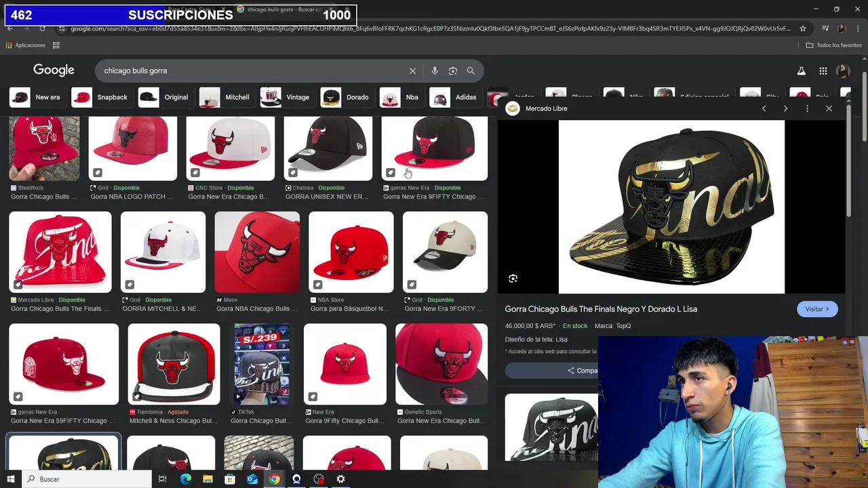This screenshot has height=488, width=868.
Task: View site information icon in address bar
Action: pos(62,28)
